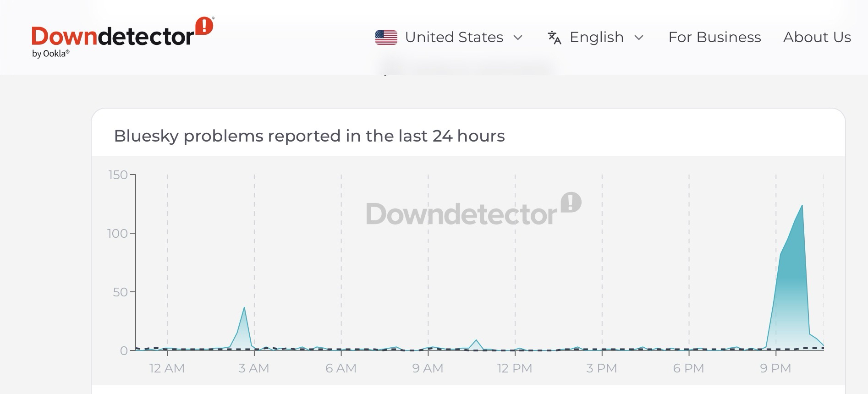This screenshot has width=868, height=394.
Task: Click the chevron beside United States
Action: [x=518, y=38]
